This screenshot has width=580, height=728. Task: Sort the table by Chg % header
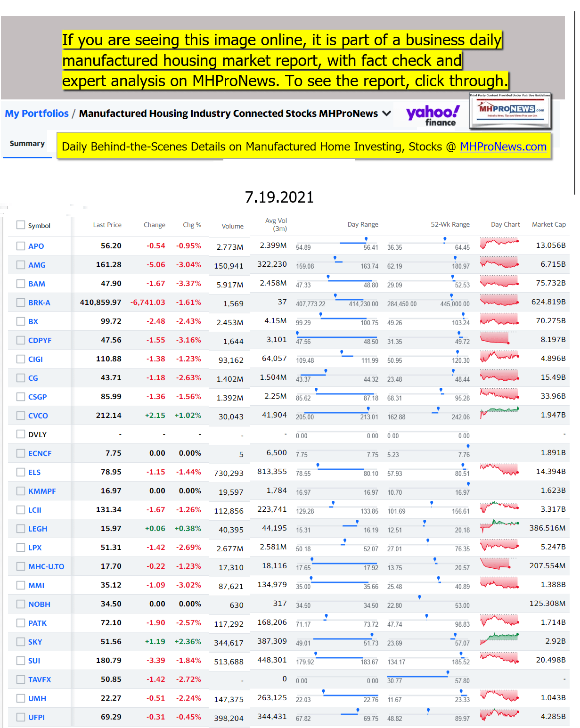(x=192, y=225)
